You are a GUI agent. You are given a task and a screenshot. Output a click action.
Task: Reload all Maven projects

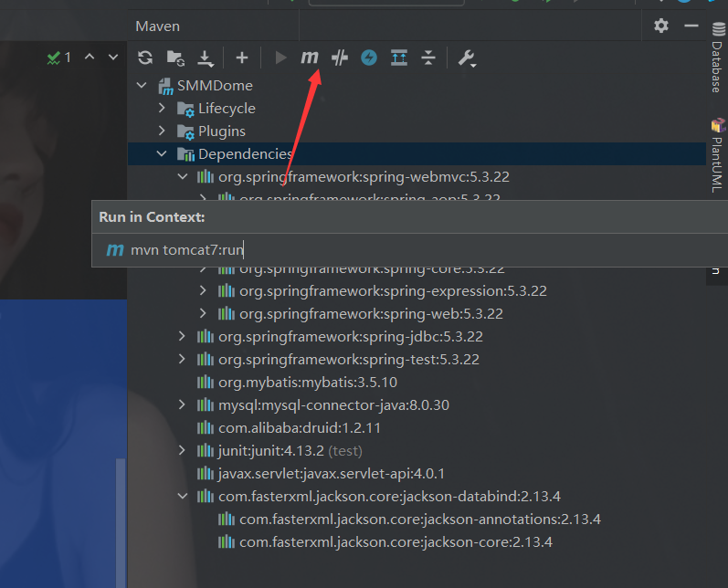tap(145, 58)
